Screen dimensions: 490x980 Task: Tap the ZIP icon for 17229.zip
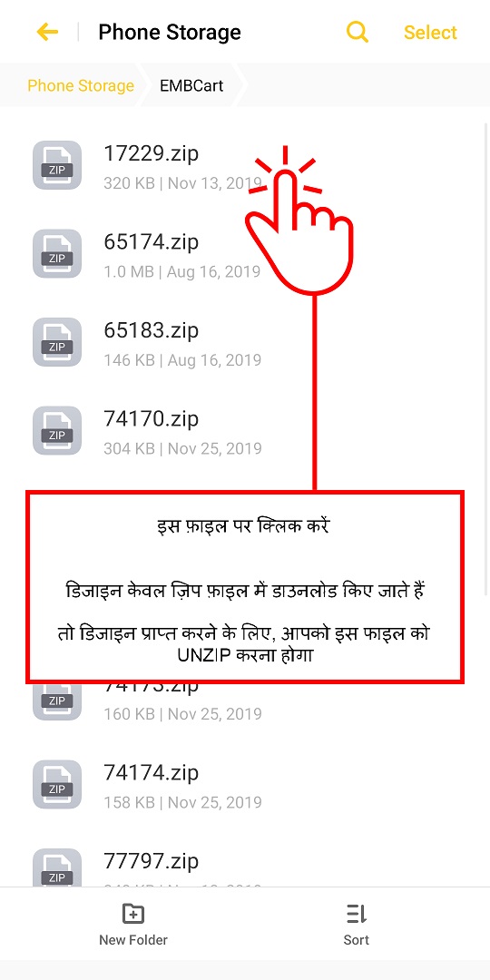click(57, 165)
